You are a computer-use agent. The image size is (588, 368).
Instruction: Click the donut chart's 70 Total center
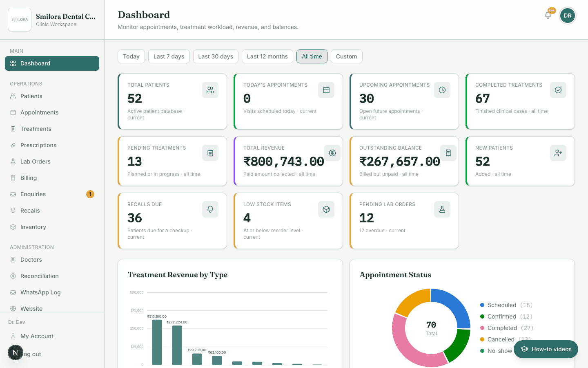[x=431, y=328]
